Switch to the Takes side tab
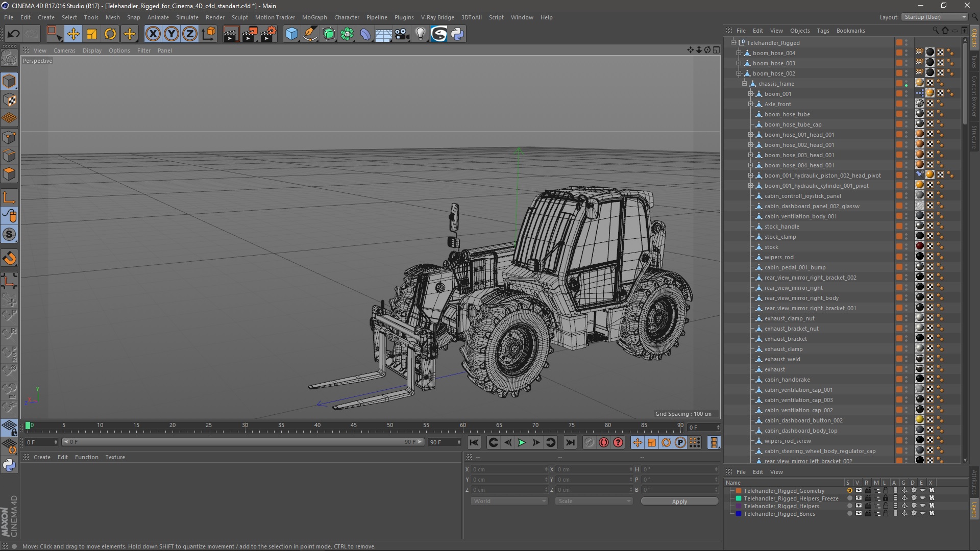Screen dimensions: 980x551 [x=974, y=62]
